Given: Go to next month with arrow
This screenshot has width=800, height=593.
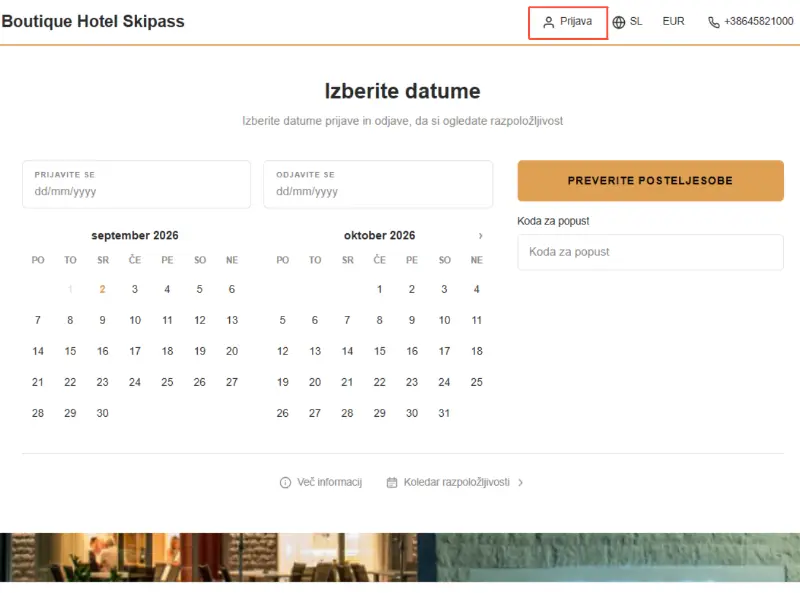Looking at the screenshot, I should point(480,236).
